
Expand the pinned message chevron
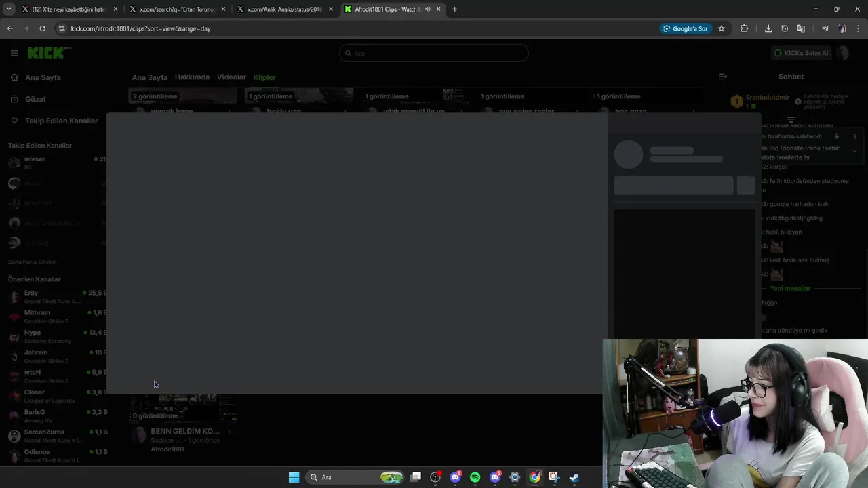coord(854,151)
